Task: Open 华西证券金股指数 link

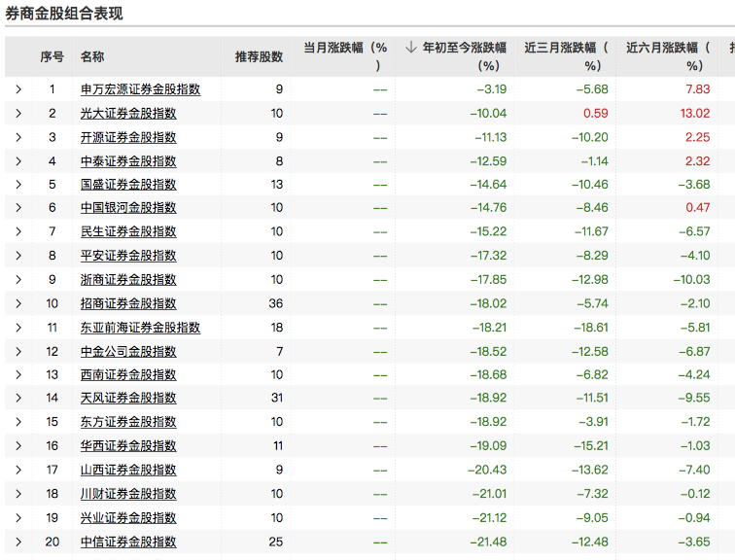Action: click(x=128, y=445)
